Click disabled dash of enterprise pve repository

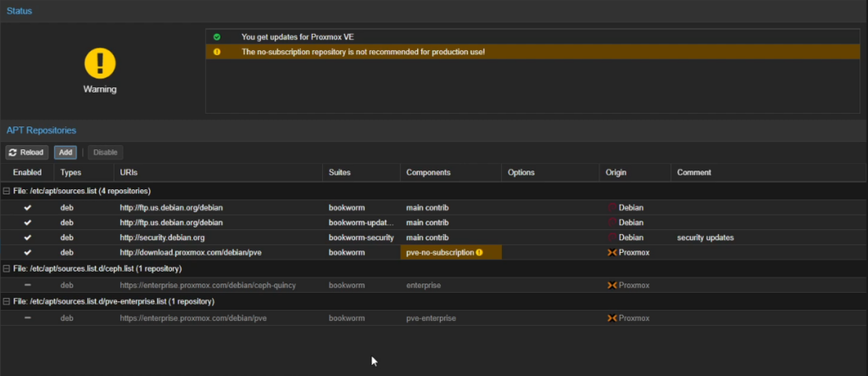28,318
